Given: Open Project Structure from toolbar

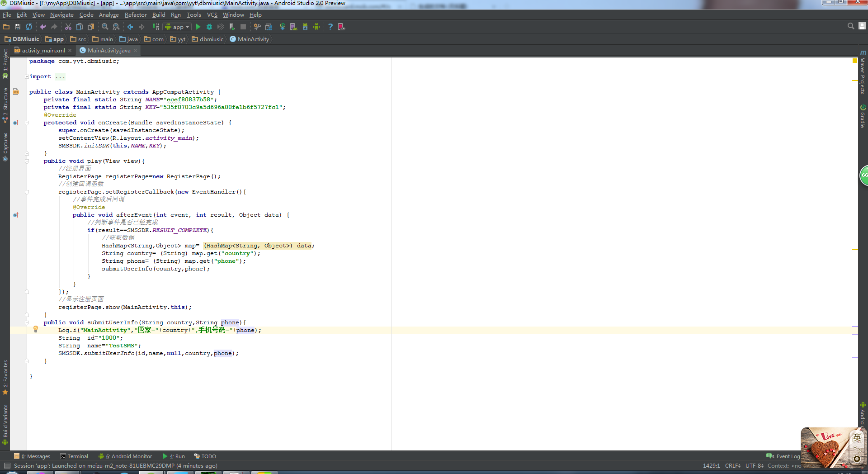Looking at the screenshot, I should click(x=269, y=27).
